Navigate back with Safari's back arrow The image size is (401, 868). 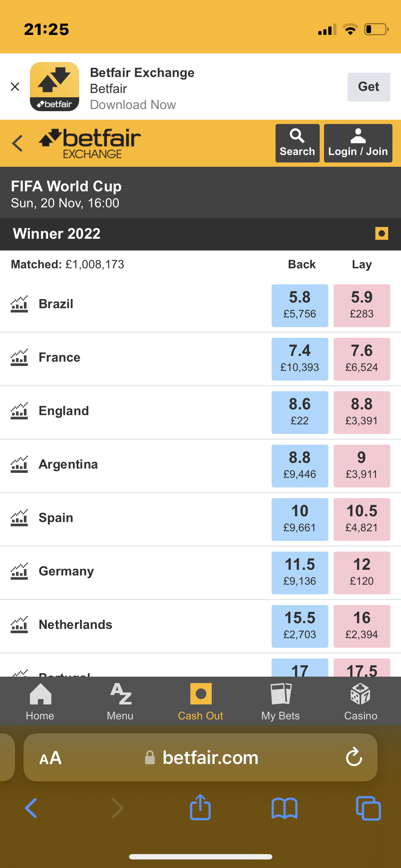[31, 808]
